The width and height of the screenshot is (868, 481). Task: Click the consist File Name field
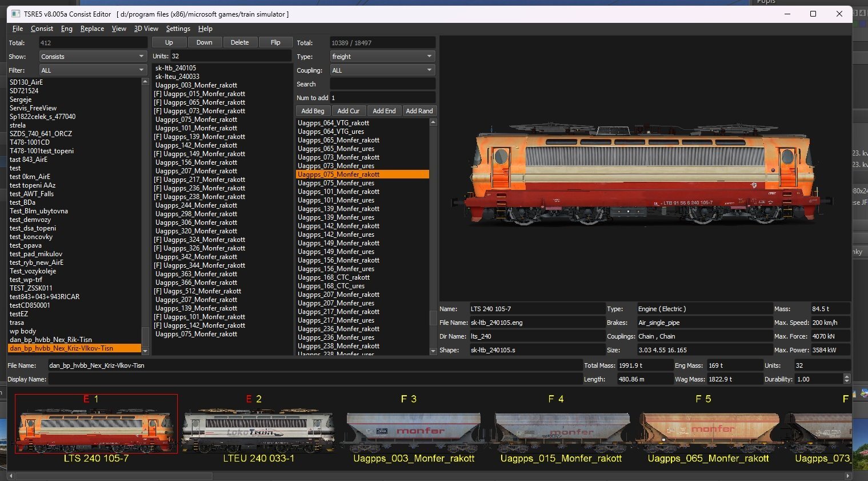314,365
